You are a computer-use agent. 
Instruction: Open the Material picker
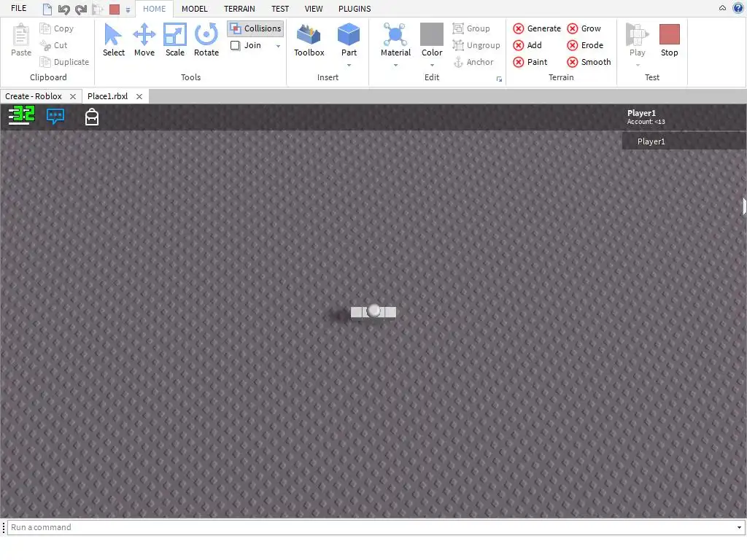pyautogui.click(x=395, y=40)
